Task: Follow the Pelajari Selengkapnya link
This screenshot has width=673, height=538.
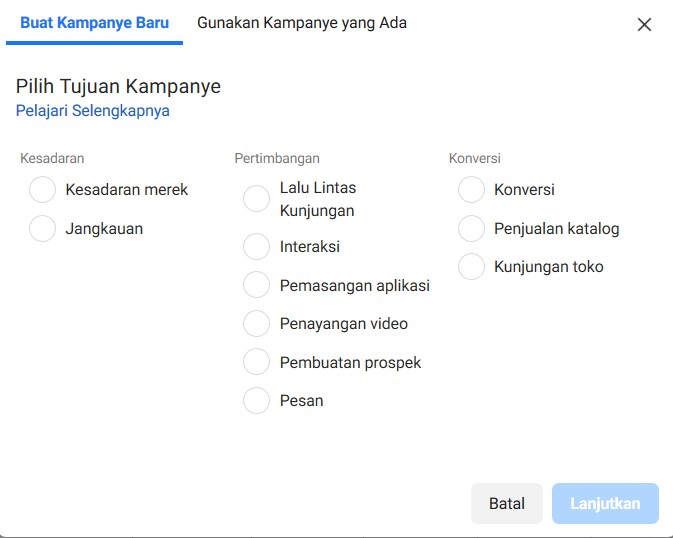Action: click(x=93, y=111)
